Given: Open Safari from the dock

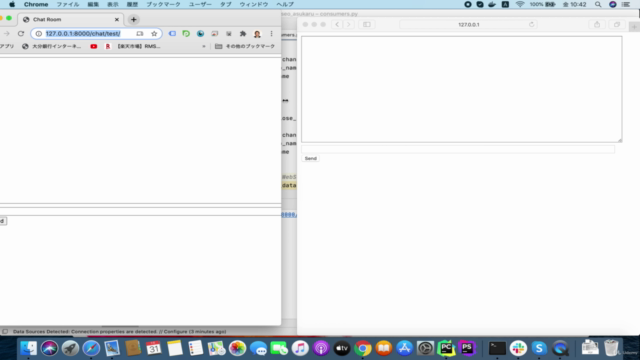Looking at the screenshot, I should (x=91, y=348).
